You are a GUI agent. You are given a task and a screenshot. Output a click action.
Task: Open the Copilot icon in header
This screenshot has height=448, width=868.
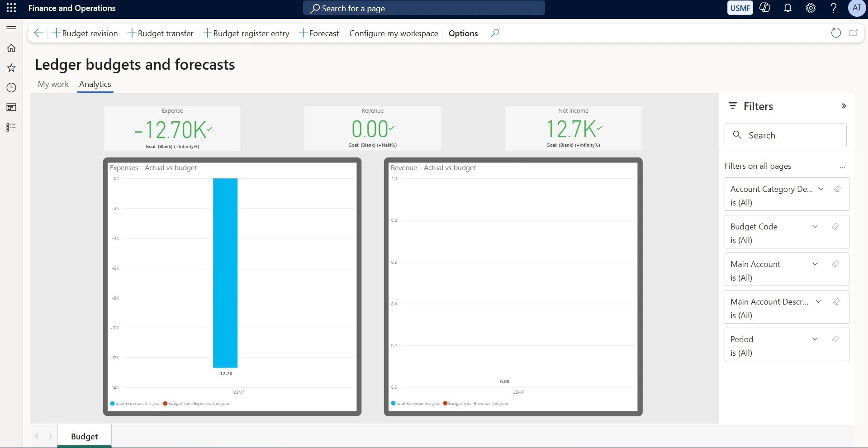(x=765, y=8)
